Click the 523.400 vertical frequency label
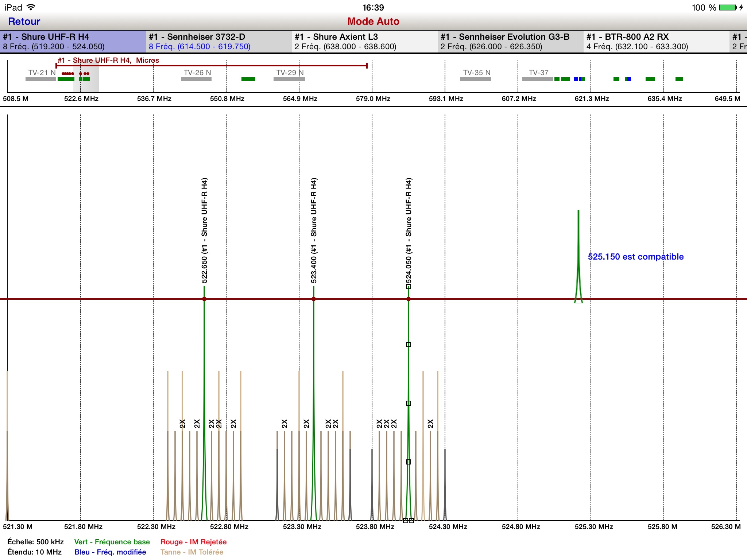 (x=314, y=230)
